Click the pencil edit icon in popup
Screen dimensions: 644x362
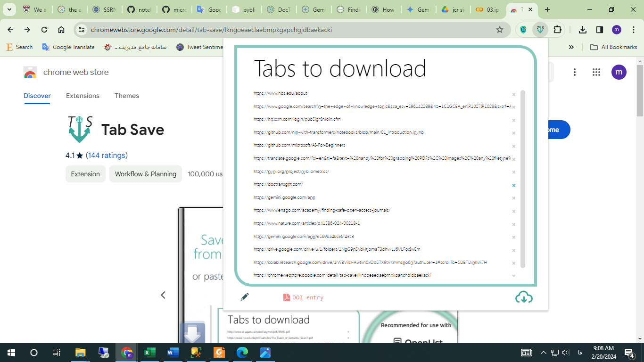pyautogui.click(x=244, y=297)
